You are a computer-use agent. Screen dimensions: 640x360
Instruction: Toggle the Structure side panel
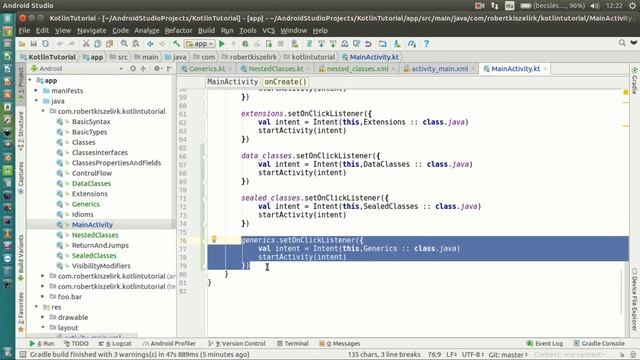(x=21, y=131)
